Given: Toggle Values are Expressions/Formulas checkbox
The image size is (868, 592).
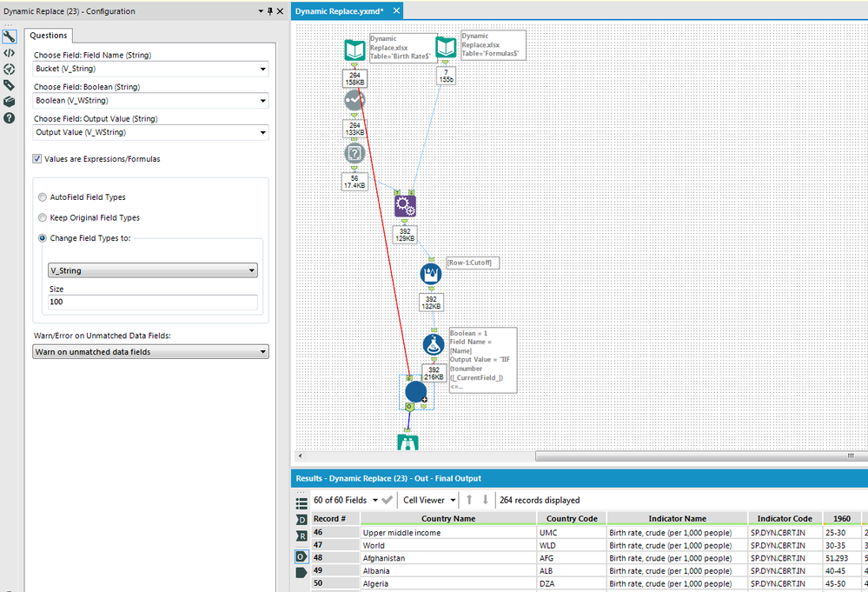Looking at the screenshot, I should [x=37, y=159].
